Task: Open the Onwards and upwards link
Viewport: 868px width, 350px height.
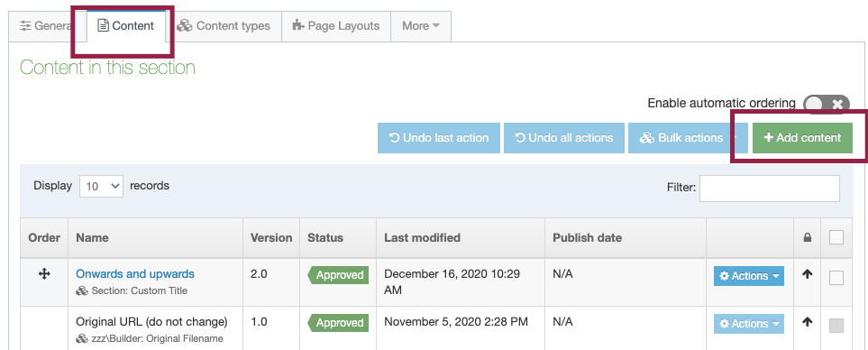Action: (x=135, y=273)
